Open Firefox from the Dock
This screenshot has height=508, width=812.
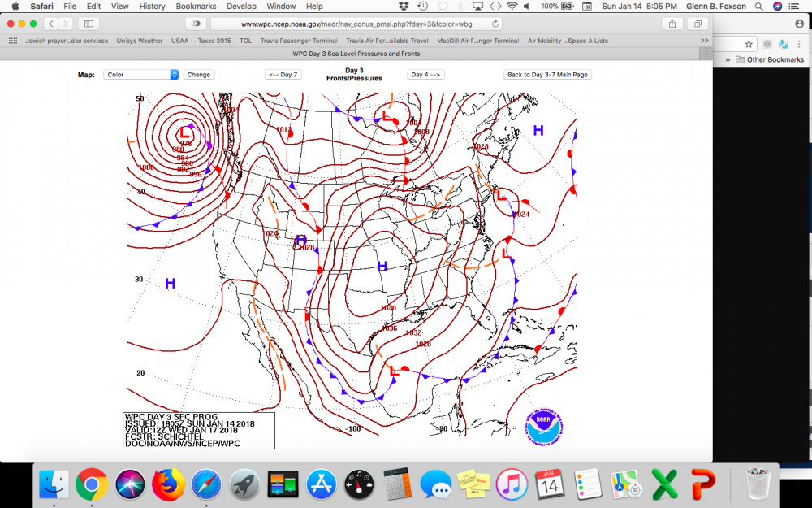169,485
